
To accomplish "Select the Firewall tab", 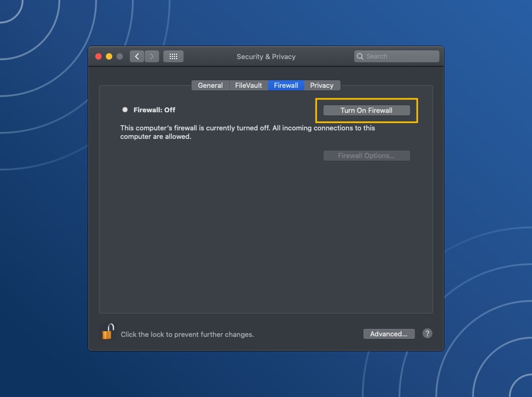I will [286, 86].
